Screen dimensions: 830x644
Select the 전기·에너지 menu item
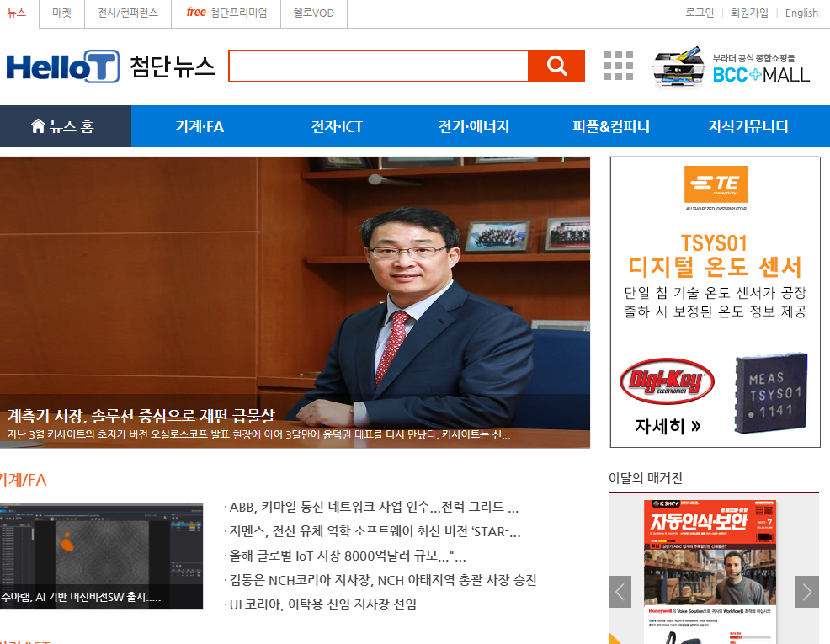click(x=474, y=127)
